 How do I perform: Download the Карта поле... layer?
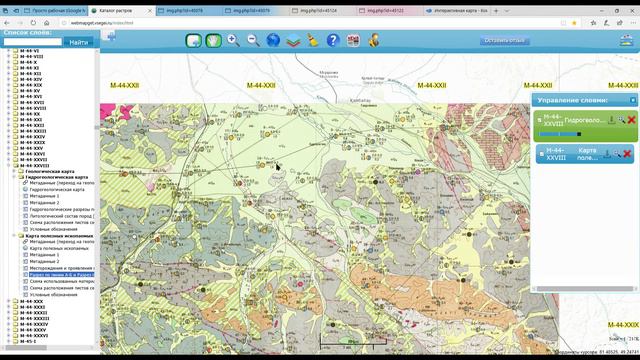[x=607, y=154]
